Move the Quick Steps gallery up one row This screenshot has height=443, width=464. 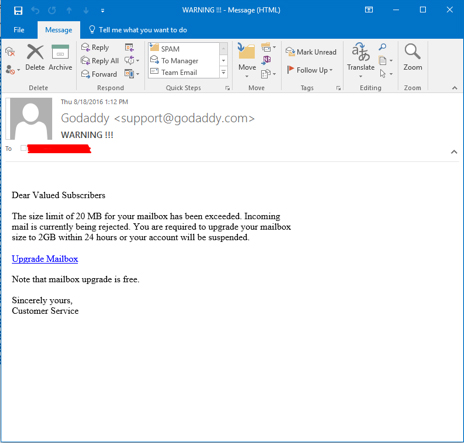pyautogui.click(x=224, y=49)
